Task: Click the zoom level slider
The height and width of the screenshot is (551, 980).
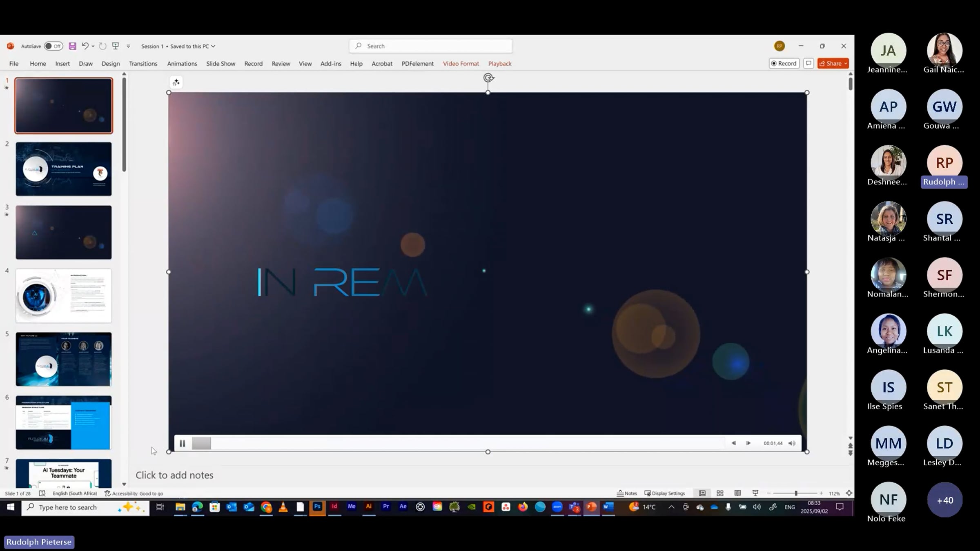Action: (x=796, y=493)
